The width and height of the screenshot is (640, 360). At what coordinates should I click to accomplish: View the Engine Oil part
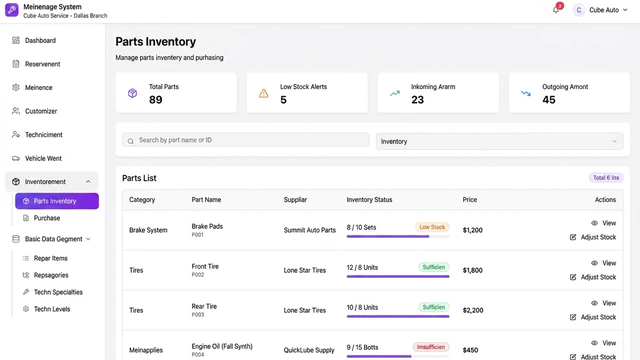click(x=603, y=343)
